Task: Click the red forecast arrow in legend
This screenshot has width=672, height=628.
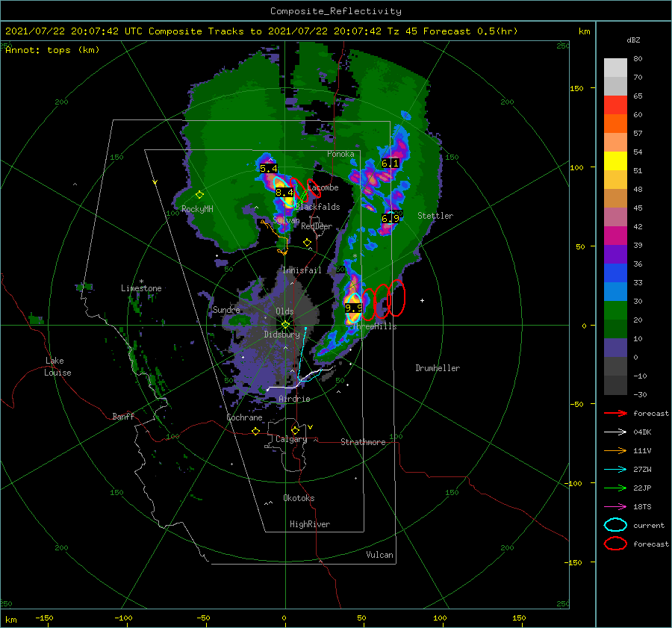Action: tap(615, 413)
